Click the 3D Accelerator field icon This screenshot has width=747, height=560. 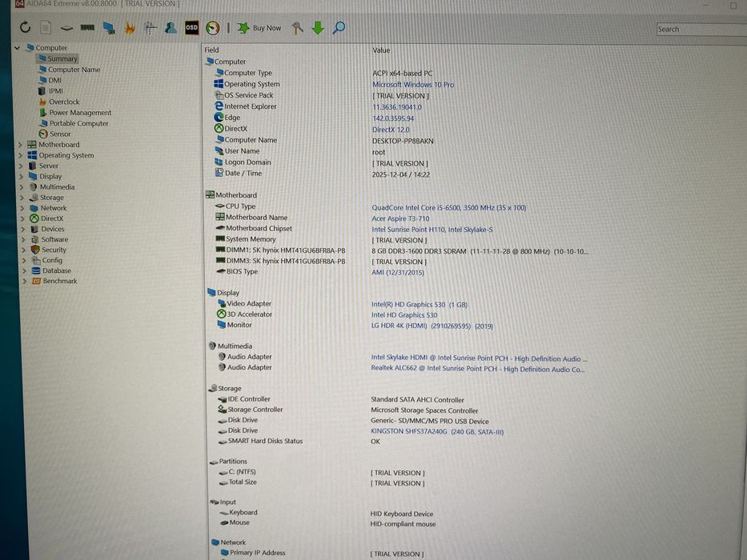pos(221,314)
